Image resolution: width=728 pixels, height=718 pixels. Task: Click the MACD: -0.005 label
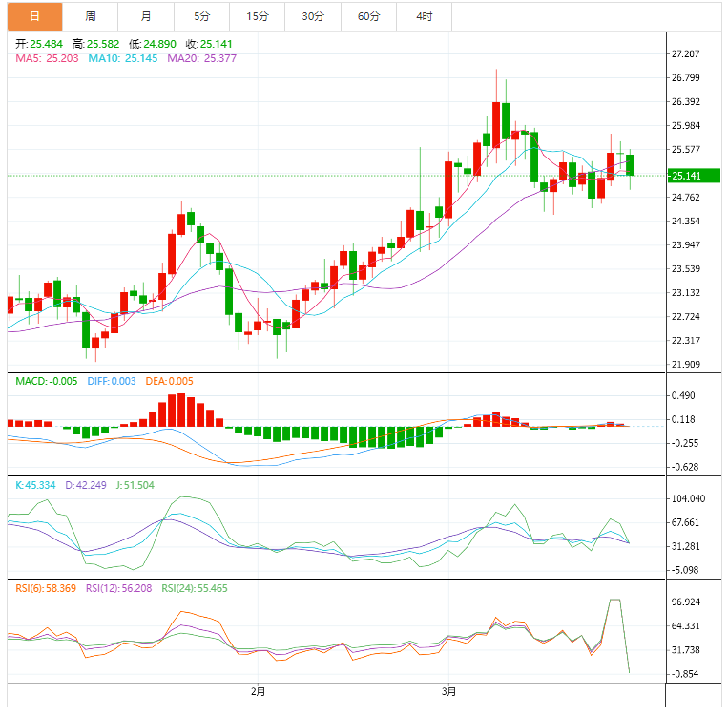[x=47, y=381]
